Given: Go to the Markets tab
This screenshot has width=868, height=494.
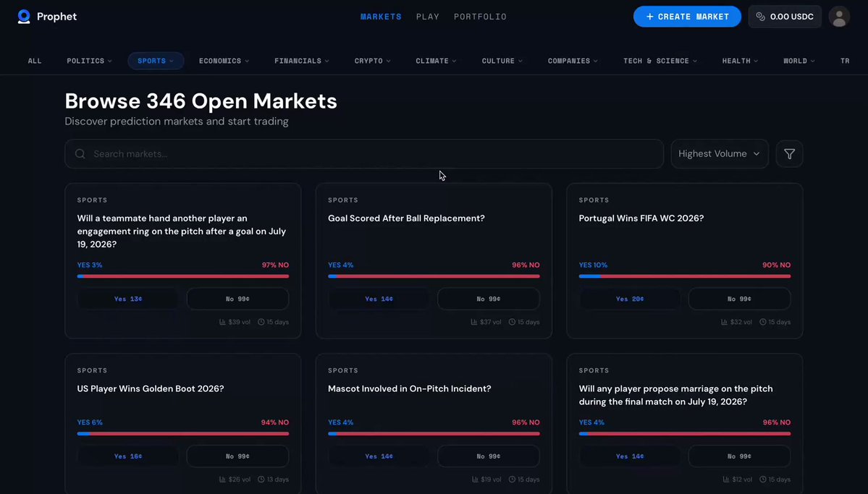Looking at the screenshot, I should (x=381, y=17).
